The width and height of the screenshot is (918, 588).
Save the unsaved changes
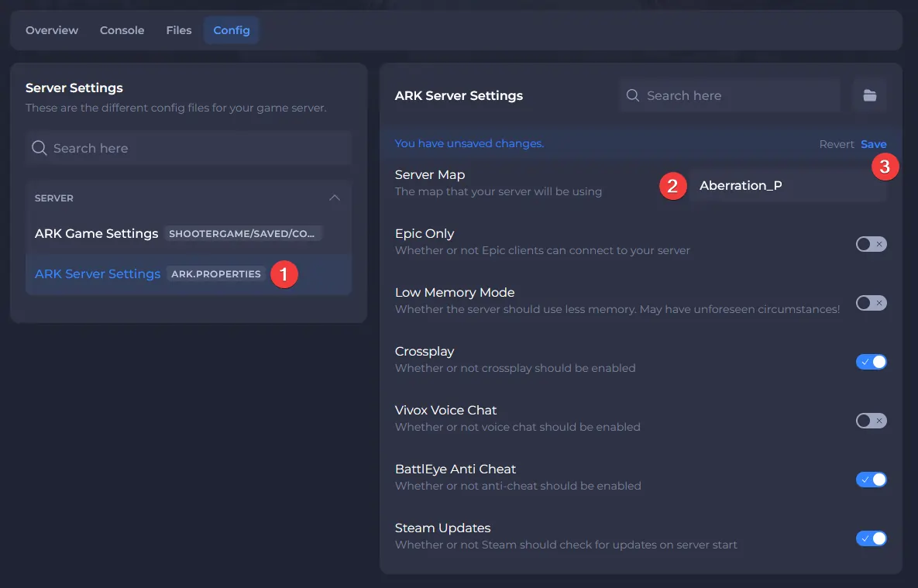pos(873,144)
